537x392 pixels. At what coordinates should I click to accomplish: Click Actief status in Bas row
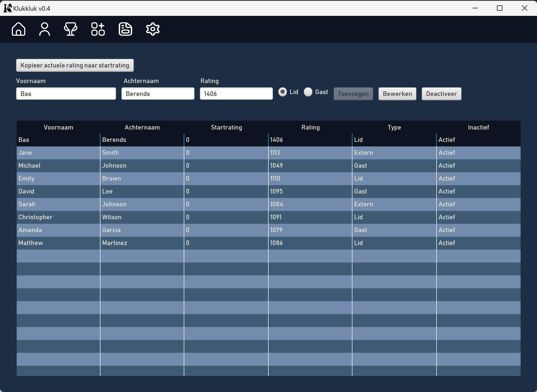[478, 140]
